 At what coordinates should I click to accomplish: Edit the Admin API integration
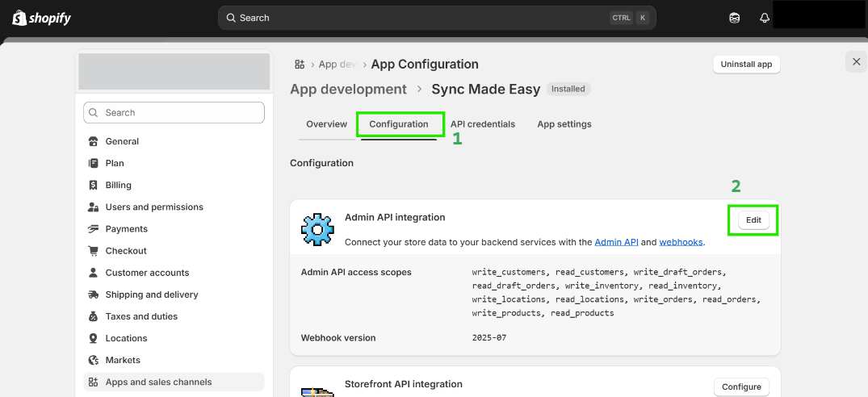pyautogui.click(x=753, y=220)
